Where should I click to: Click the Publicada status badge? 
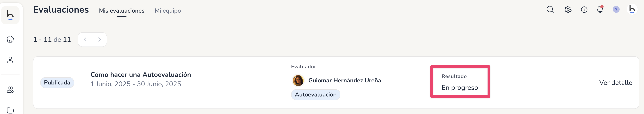57,82
